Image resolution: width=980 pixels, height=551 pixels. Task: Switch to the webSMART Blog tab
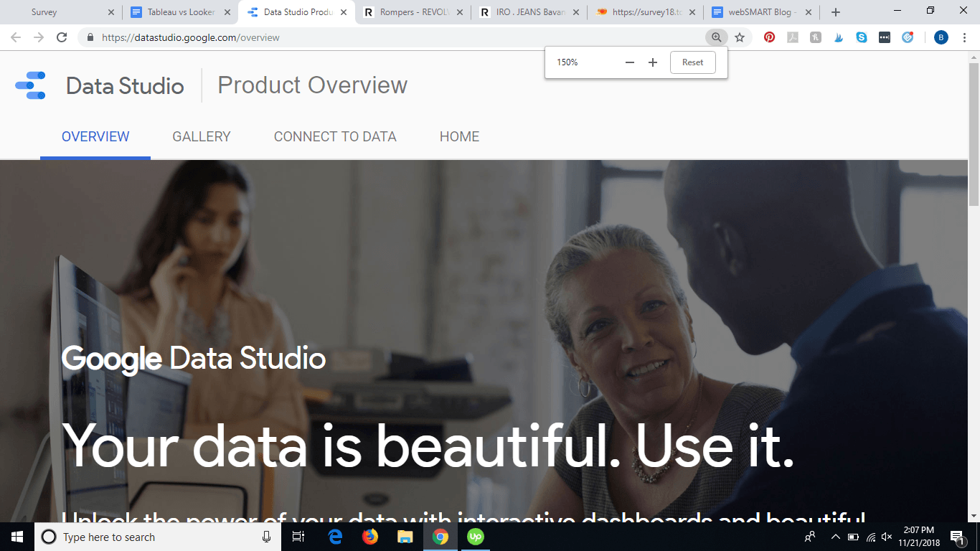[x=763, y=12]
